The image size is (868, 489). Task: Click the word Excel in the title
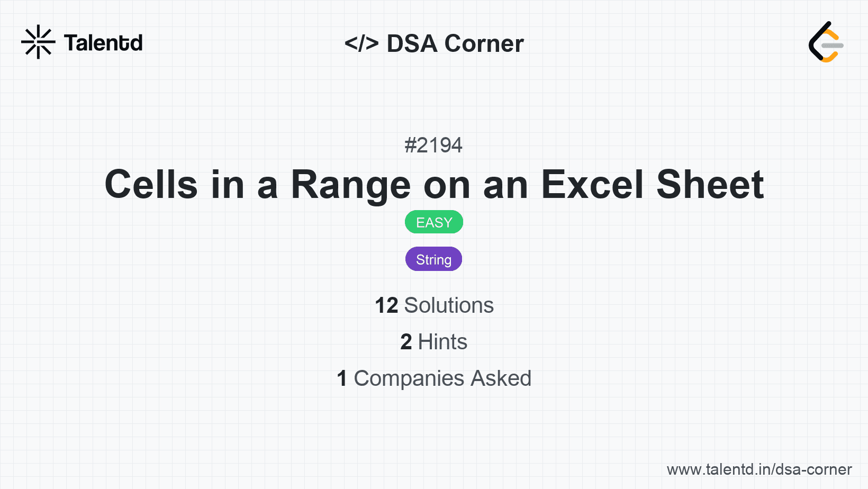pos(592,185)
